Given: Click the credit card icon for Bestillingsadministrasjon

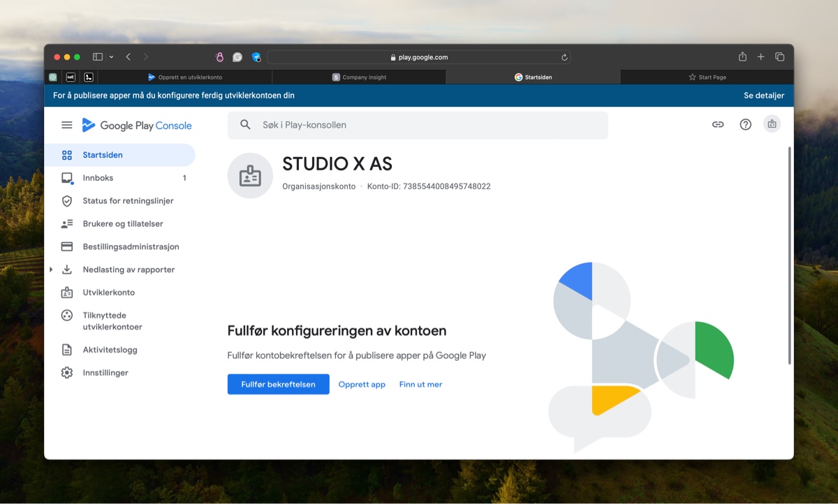Looking at the screenshot, I should [67, 246].
